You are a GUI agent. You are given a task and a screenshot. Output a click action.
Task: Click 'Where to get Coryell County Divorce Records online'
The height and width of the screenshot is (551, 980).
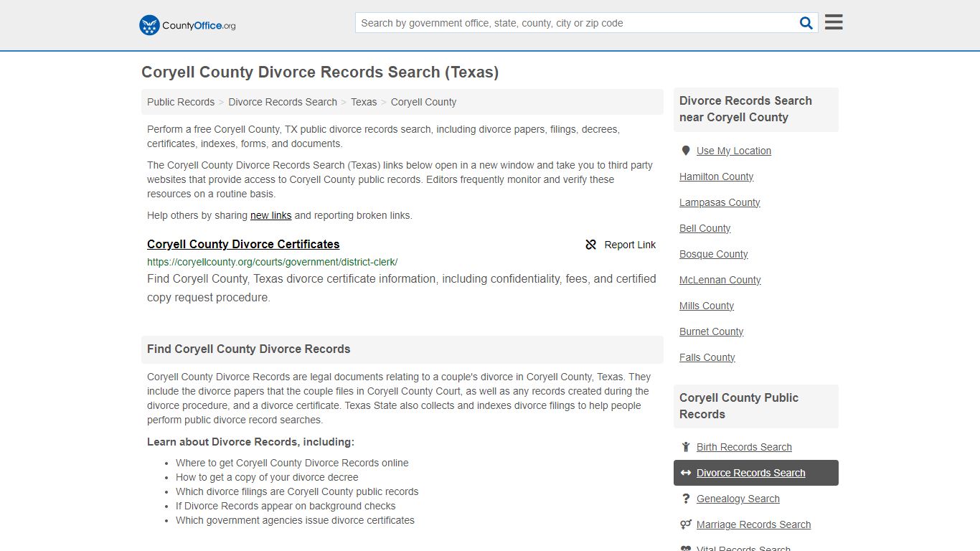tap(292, 463)
